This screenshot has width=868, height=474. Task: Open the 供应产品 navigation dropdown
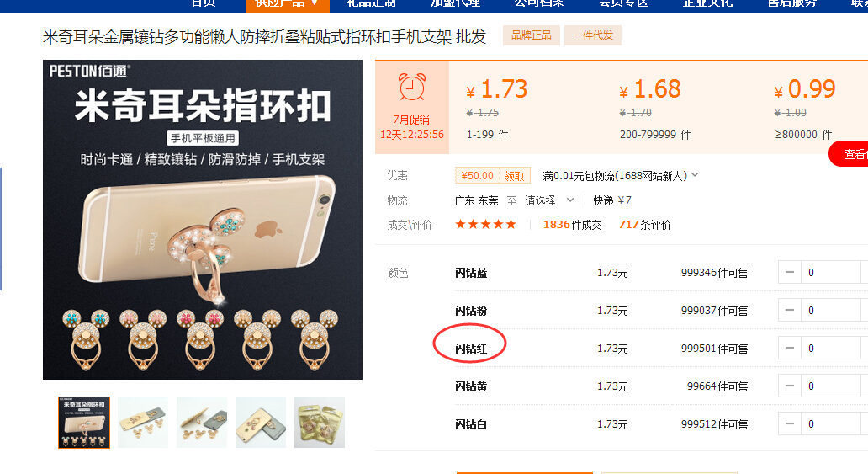[x=288, y=4]
